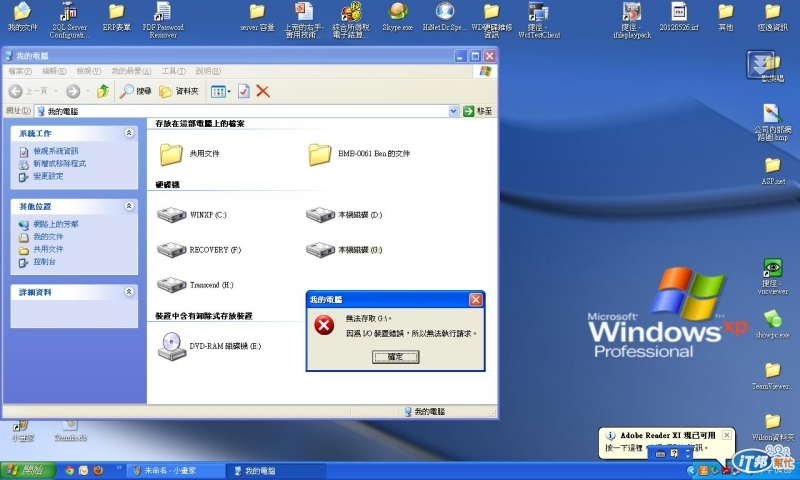
Task: Click the forward arrow toolbar button
Action: coord(73,91)
